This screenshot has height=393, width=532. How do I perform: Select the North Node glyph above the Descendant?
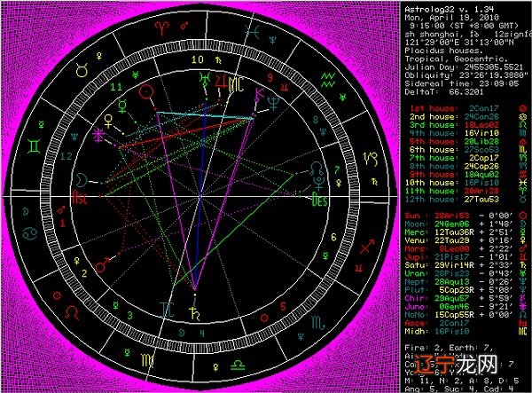click(317, 168)
